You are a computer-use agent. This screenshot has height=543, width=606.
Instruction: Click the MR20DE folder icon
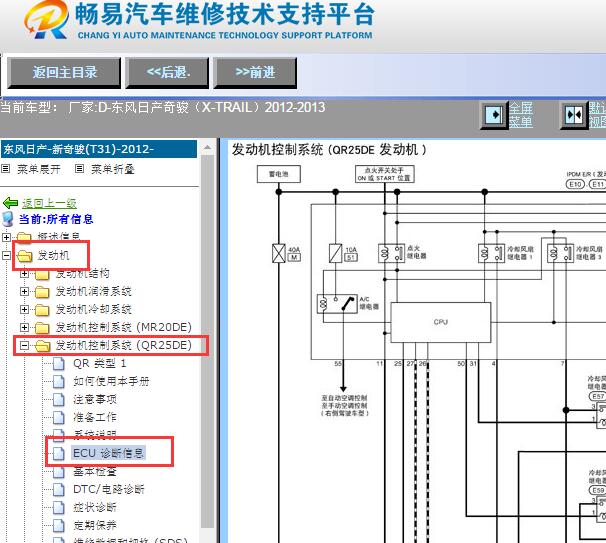coord(42,328)
